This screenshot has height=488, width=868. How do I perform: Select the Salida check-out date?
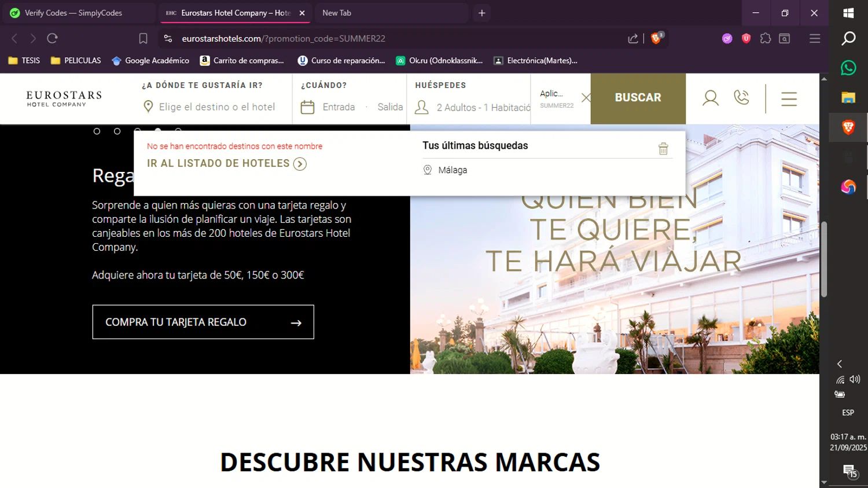(390, 107)
